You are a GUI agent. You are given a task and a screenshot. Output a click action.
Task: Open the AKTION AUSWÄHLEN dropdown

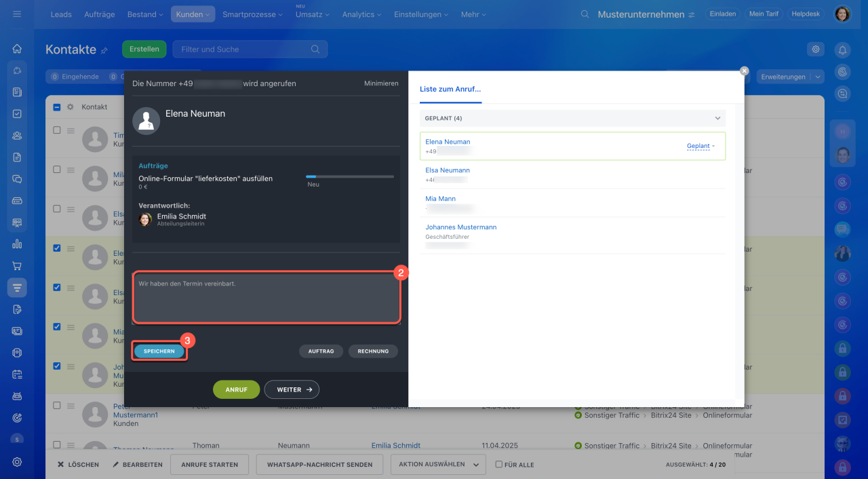click(x=439, y=465)
